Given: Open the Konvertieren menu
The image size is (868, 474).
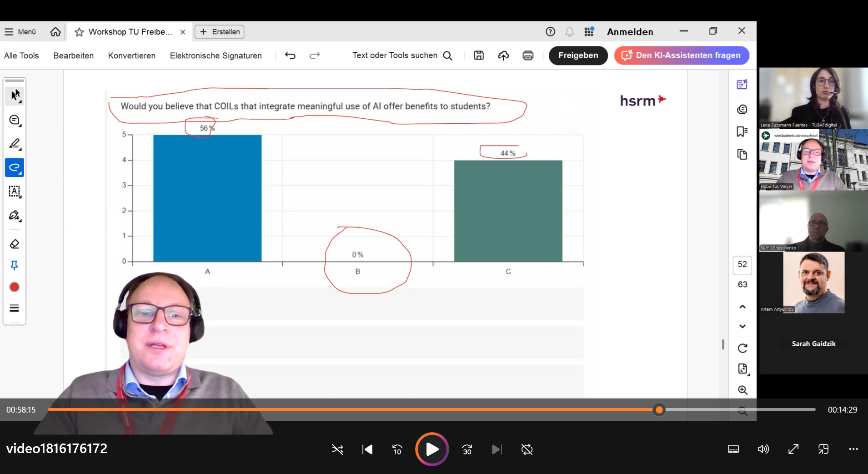Looking at the screenshot, I should [x=131, y=55].
